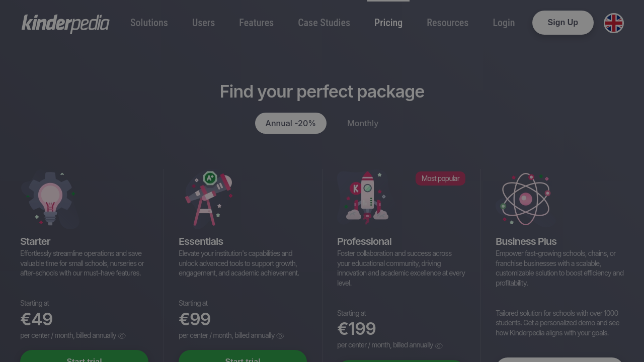The height and width of the screenshot is (362, 644).
Task: Switch billing to Annual -20%
Action: coord(290,123)
